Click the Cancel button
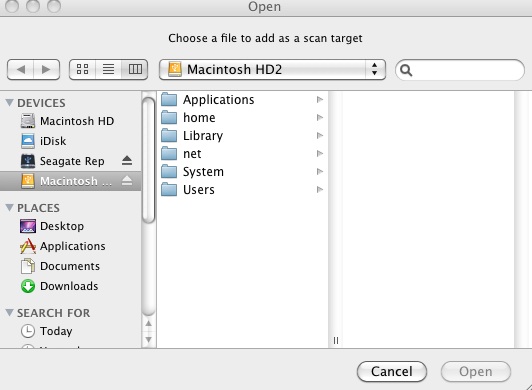 (392, 371)
